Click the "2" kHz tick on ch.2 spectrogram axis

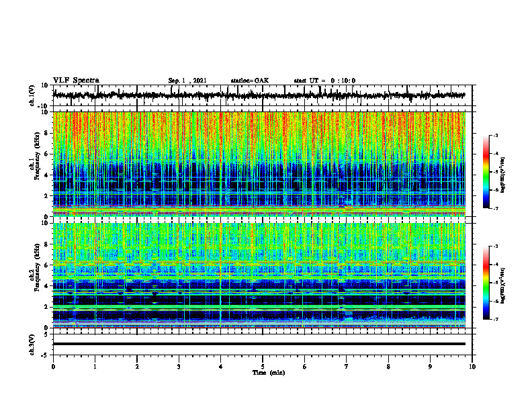(x=46, y=307)
